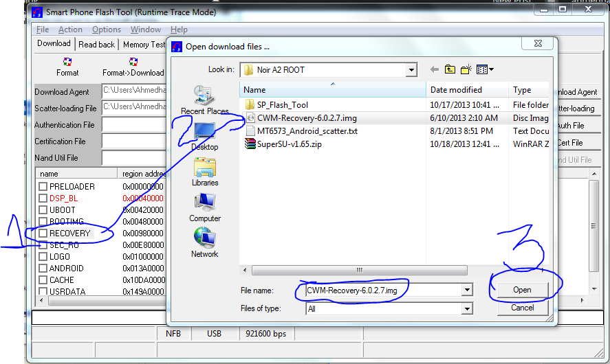The width and height of the screenshot is (610, 364).
Task: Open Libraries location in dialog sidebar
Action: [x=205, y=172]
